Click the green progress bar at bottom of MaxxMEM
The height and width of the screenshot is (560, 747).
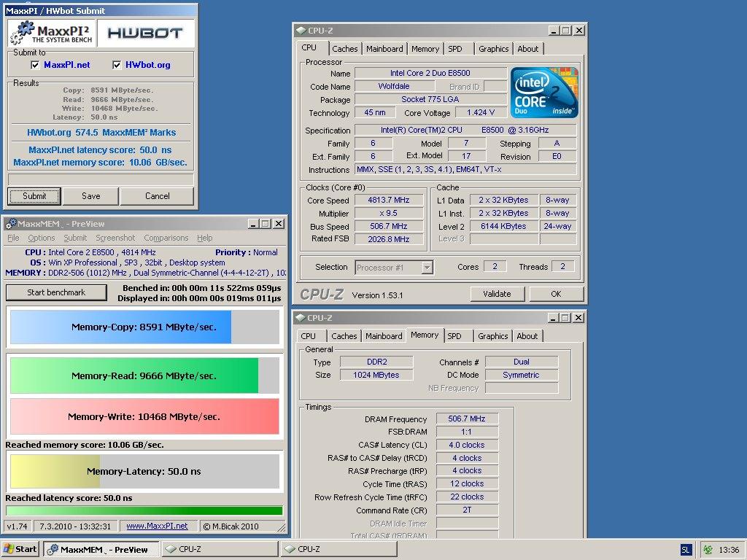[144, 510]
